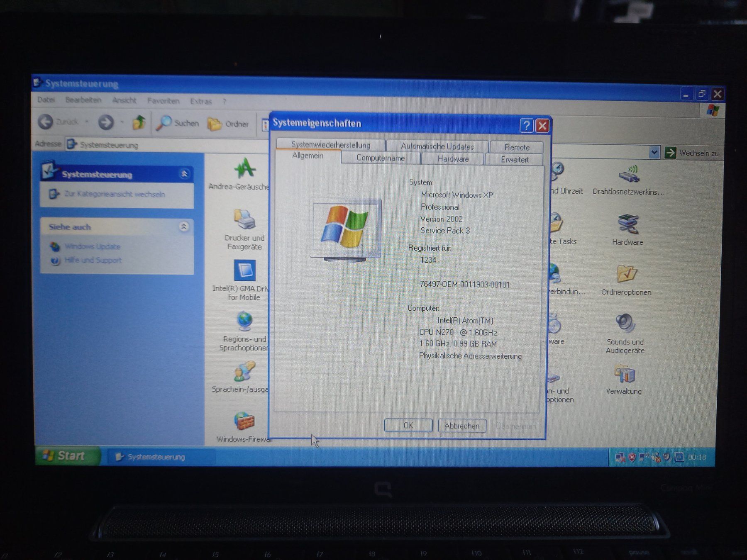Close the Systemeigenschaften dialog
The height and width of the screenshot is (560, 747).
pyautogui.click(x=542, y=126)
